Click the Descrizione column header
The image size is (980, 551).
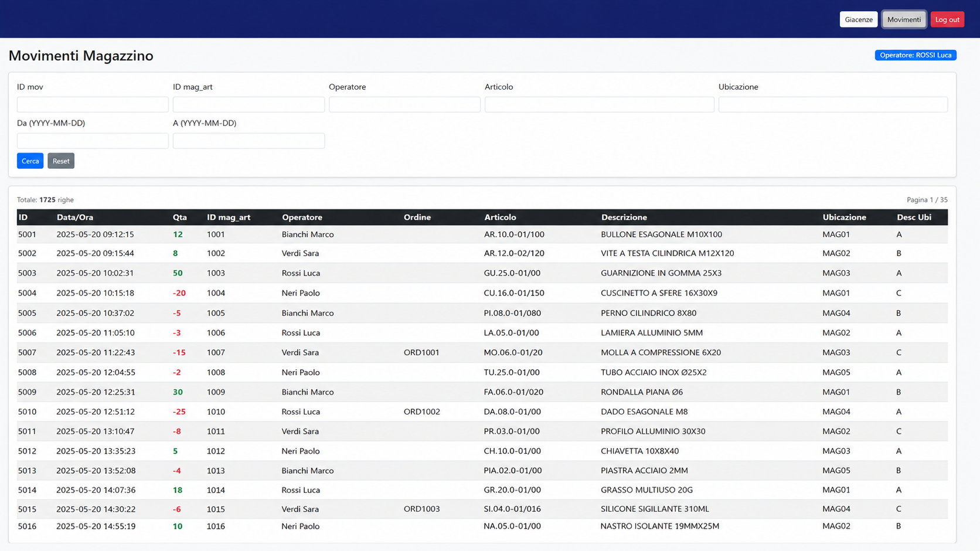pos(624,217)
